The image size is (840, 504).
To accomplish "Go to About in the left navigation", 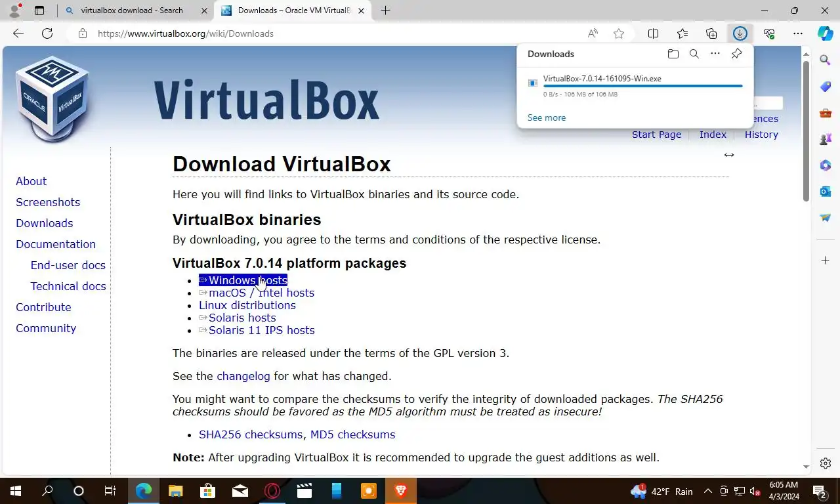I will point(31,181).
